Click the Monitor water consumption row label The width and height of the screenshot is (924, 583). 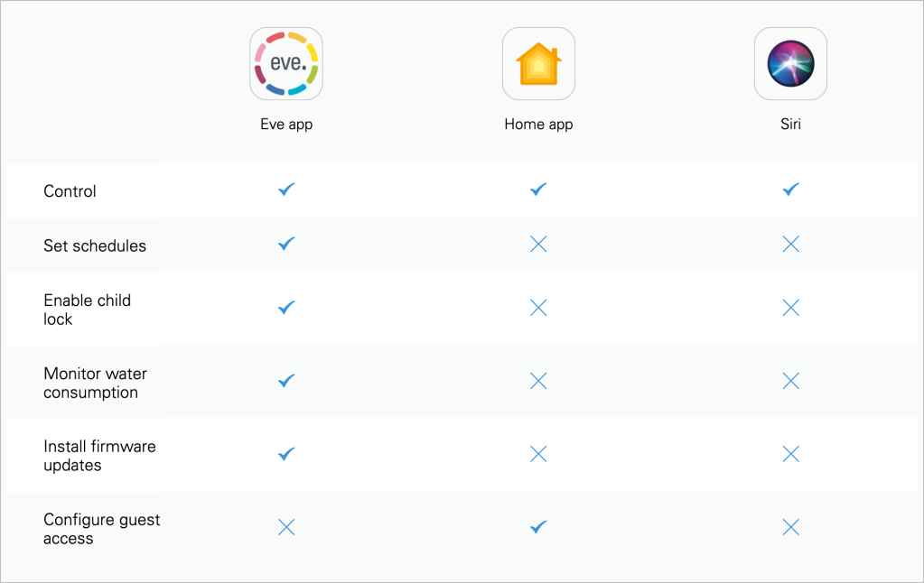95,383
